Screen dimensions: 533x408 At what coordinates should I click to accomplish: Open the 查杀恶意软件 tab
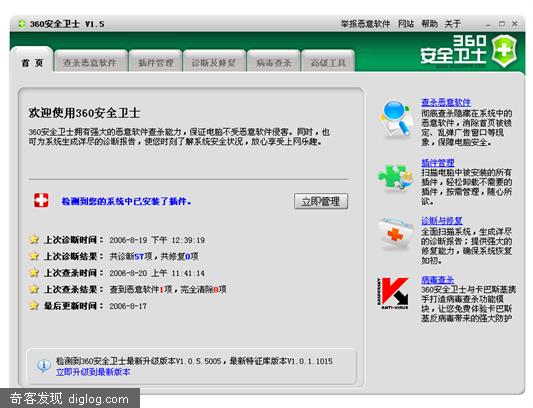[x=90, y=63]
